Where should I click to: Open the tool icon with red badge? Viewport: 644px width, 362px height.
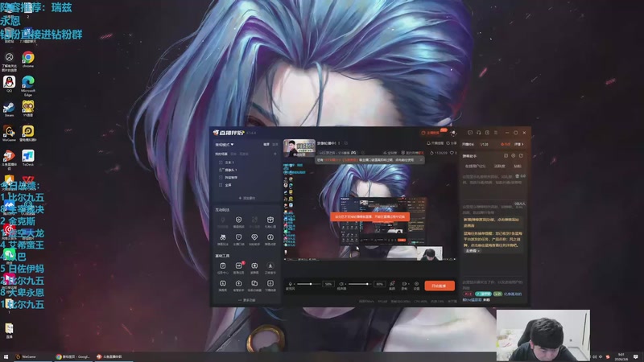coord(238,266)
